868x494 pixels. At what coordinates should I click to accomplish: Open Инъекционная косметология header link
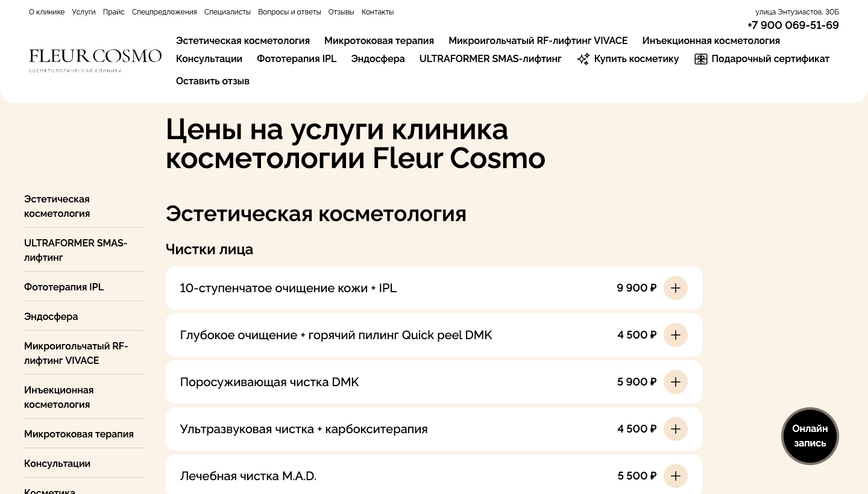pyautogui.click(x=711, y=41)
